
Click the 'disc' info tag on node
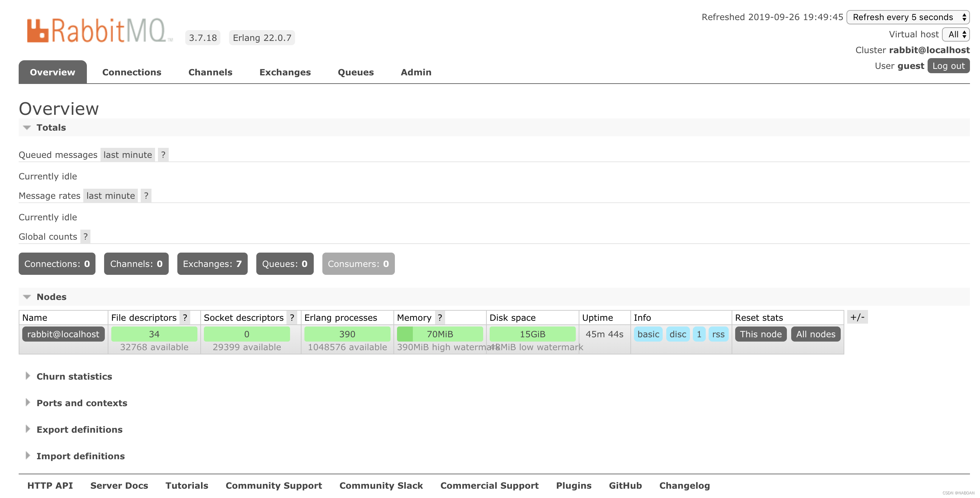click(678, 334)
